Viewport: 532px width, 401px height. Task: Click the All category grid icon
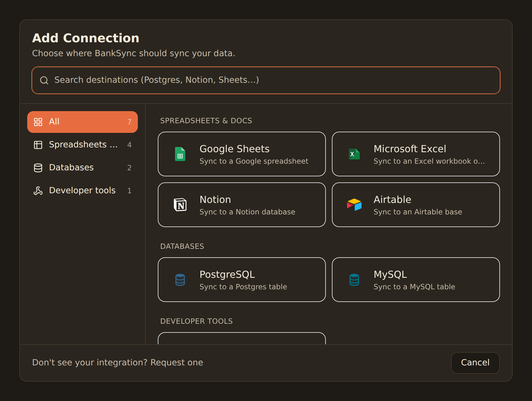click(38, 122)
